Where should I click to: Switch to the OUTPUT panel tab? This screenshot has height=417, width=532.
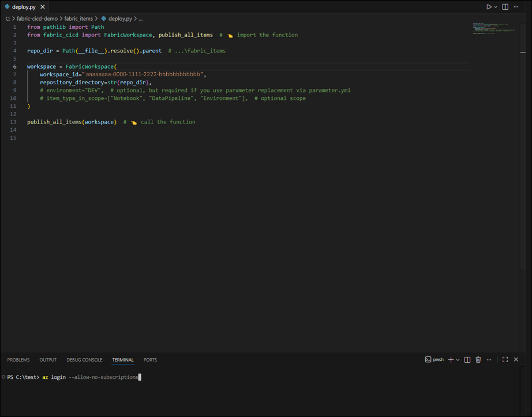pos(48,360)
